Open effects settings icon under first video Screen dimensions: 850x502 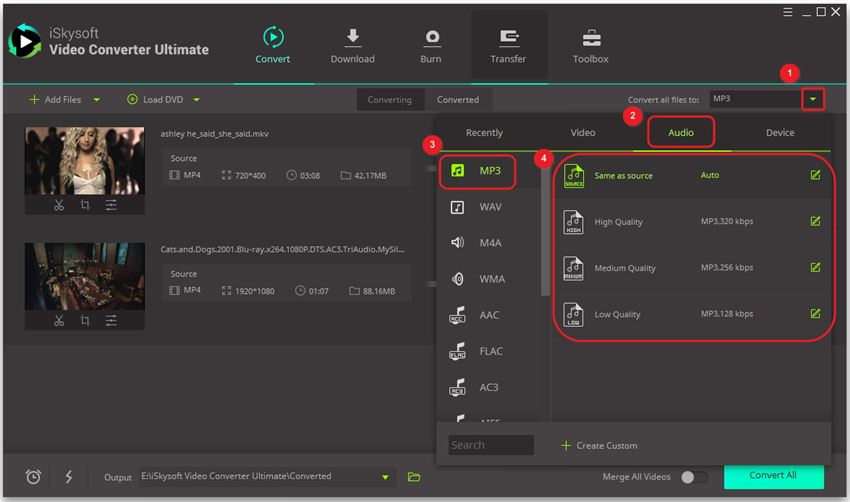pyautogui.click(x=111, y=205)
